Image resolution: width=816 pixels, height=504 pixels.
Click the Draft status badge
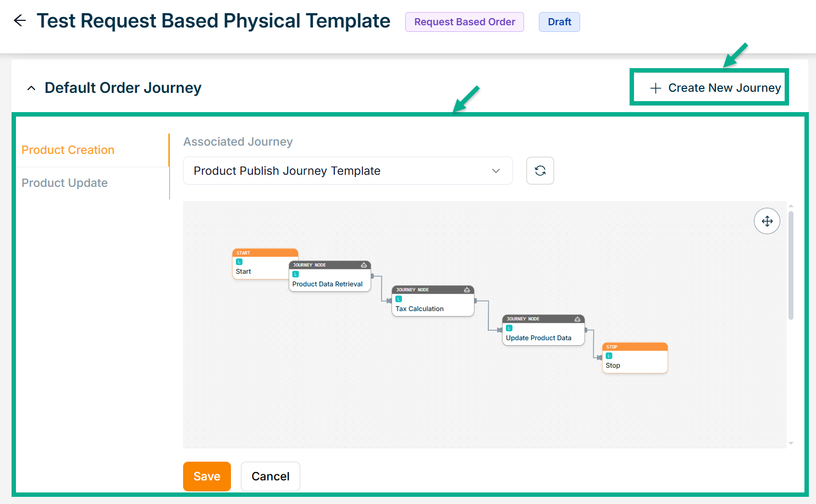pos(559,22)
